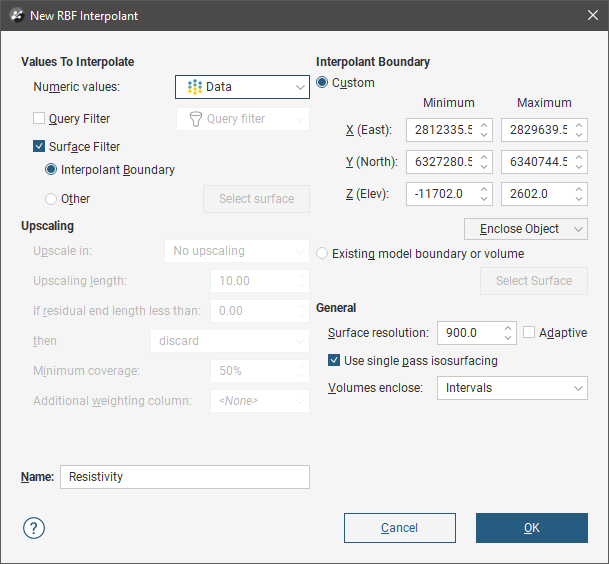The width and height of the screenshot is (609, 564).
Task: Open the Volumes enclose Intervals dropdown
Action: pos(511,388)
